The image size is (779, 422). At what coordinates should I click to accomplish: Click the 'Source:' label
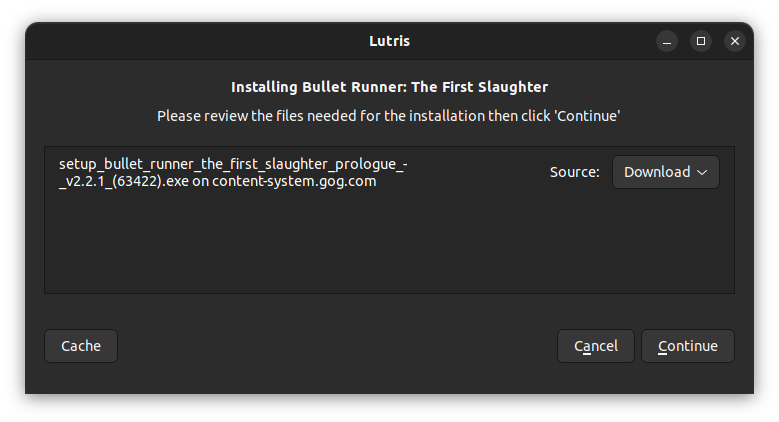574,172
